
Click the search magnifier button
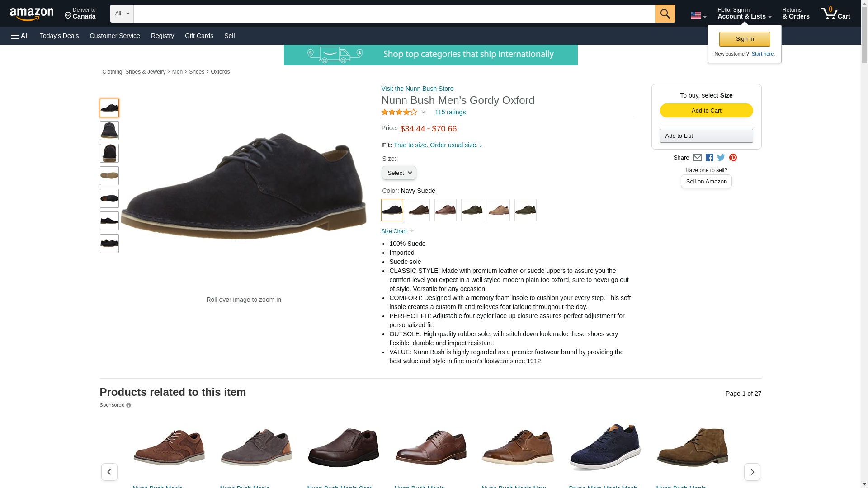665,14
